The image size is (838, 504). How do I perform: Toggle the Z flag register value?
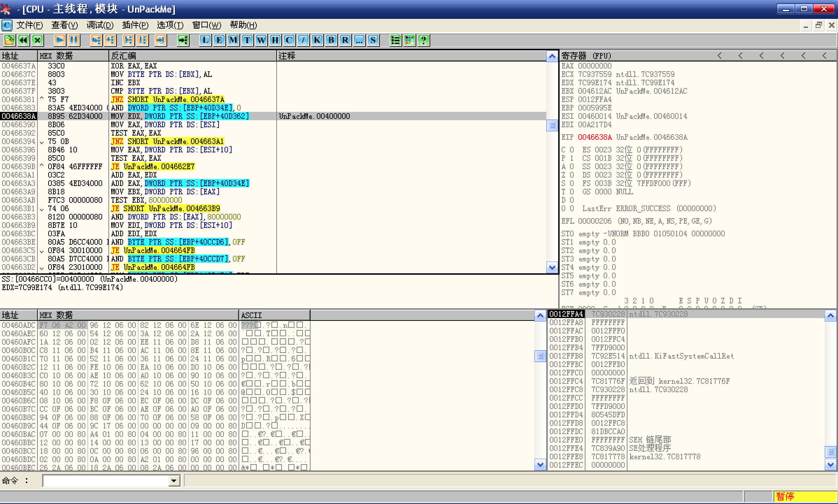571,175
